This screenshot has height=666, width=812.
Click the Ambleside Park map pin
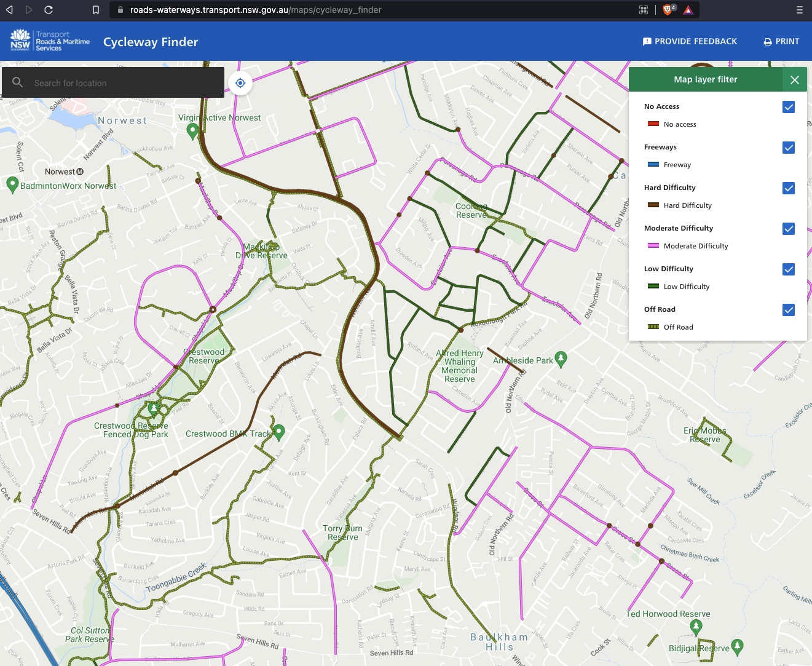point(561,359)
